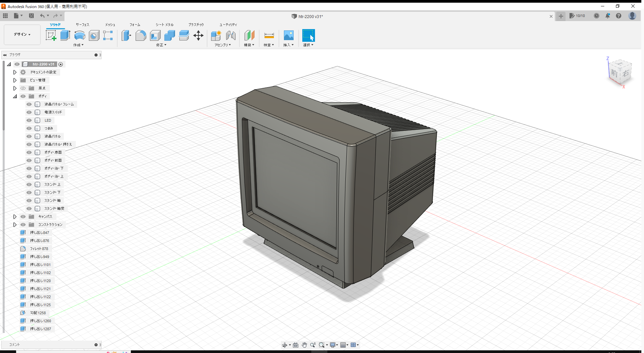Activate the Create Sketch tool
The width and height of the screenshot is (644, 353).
tap(51, 35)
